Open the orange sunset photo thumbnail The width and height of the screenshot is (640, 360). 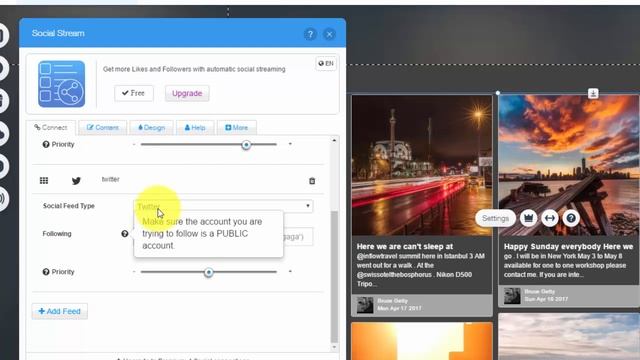coord(422,341)
